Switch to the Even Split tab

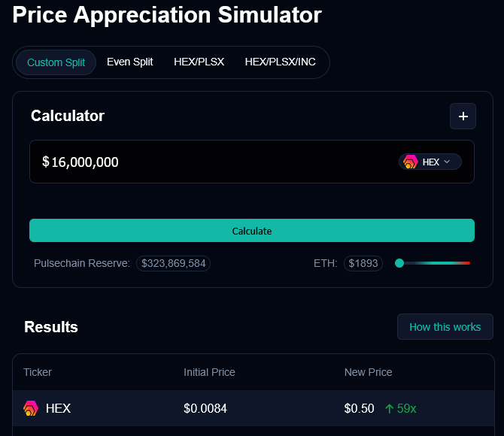pos(130,62)
